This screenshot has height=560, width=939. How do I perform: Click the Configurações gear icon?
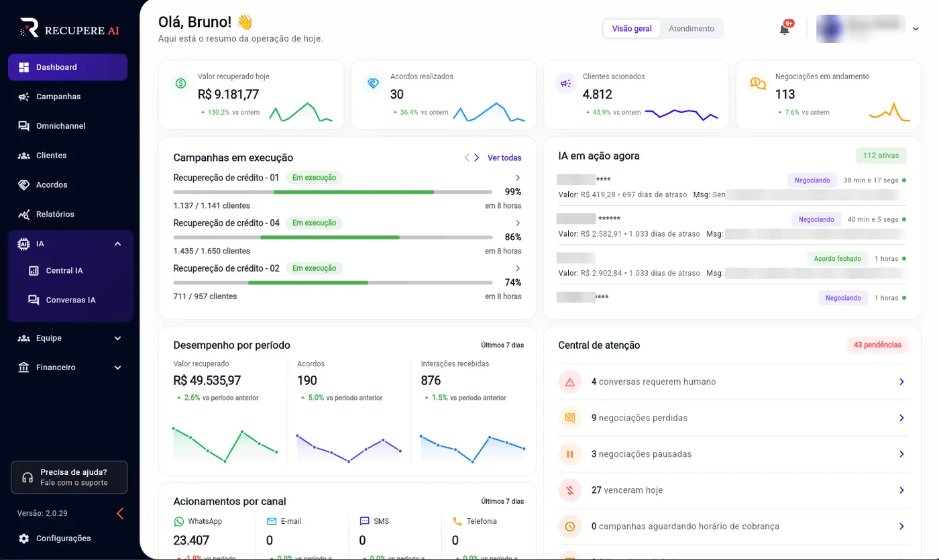click(24, 539)
